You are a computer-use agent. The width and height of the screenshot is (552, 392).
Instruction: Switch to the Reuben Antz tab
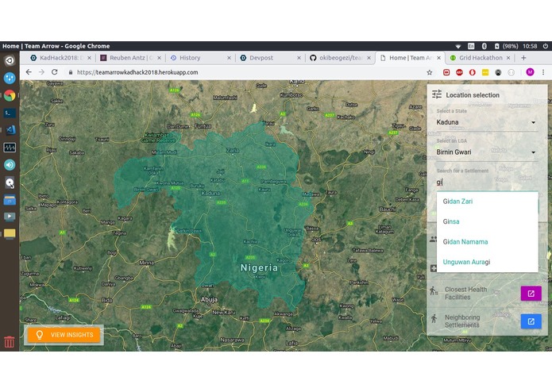(x=129, y=58)
